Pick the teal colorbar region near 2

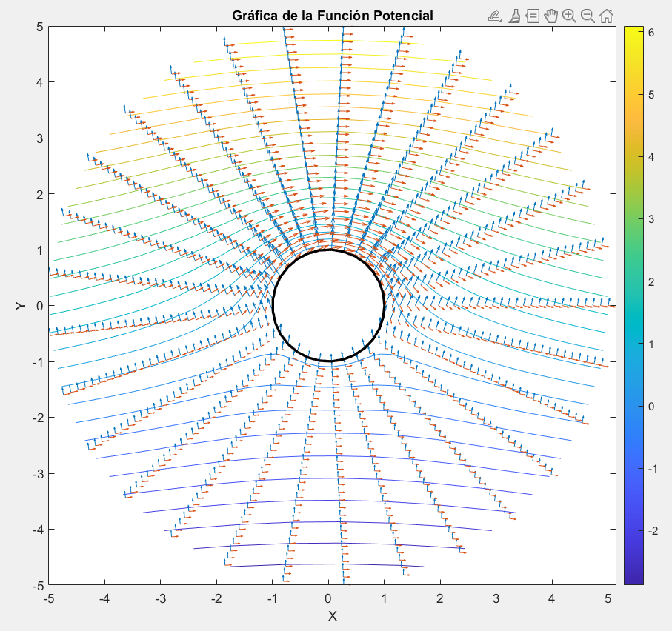pos(633,281)
